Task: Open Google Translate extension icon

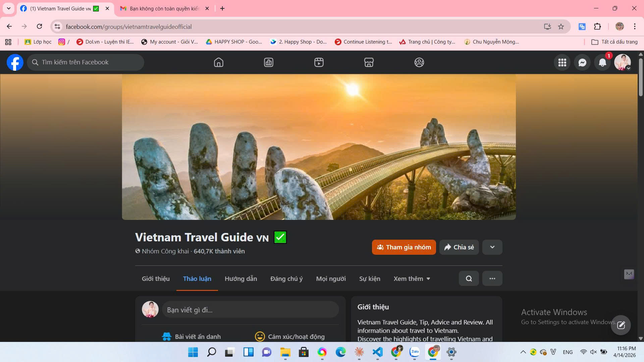Action: pyautogui.click(x=582, y=26)
